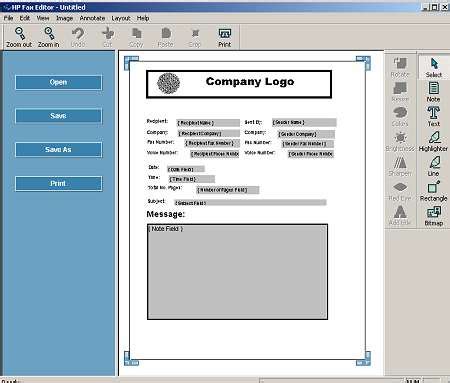Pick the Bitmap insert tool

tap(433, 216)
